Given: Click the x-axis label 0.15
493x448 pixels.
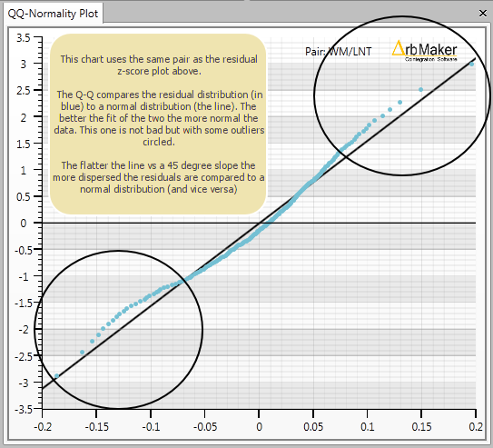Looking at the screenshot, I should (421, 426).
